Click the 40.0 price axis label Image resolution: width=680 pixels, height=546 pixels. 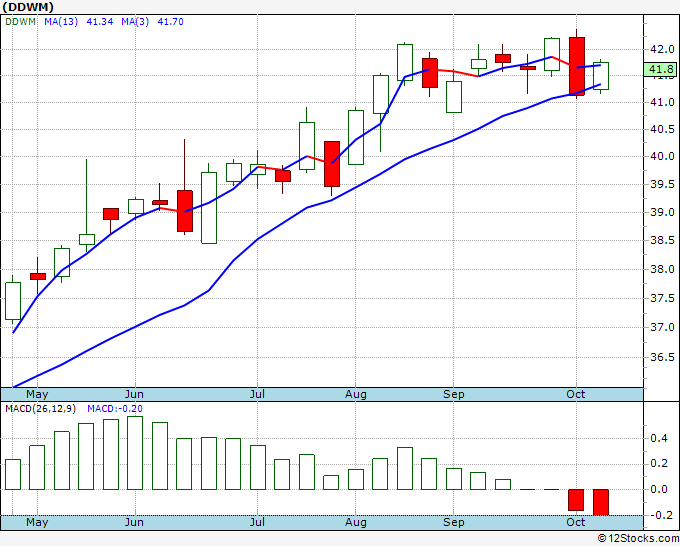(x=662, y=156)
